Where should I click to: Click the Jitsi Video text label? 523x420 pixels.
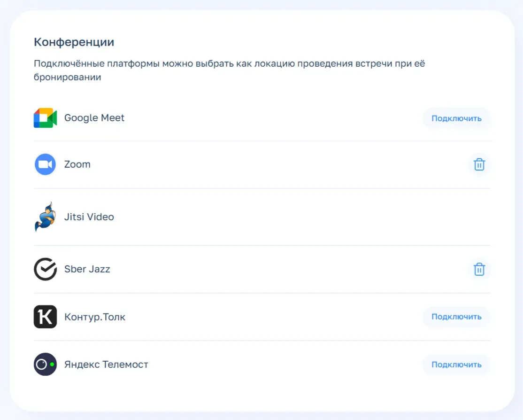[89, 217]
